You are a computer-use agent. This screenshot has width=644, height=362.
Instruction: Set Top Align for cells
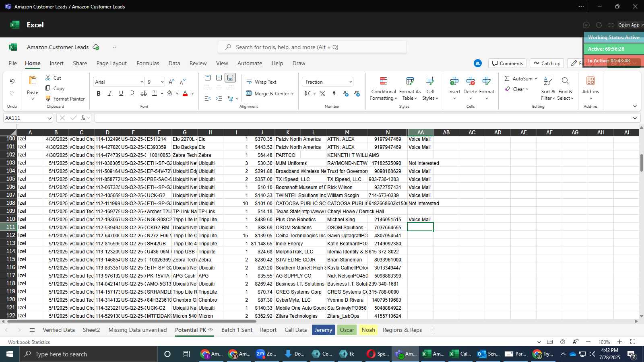[x=208, y=78]
